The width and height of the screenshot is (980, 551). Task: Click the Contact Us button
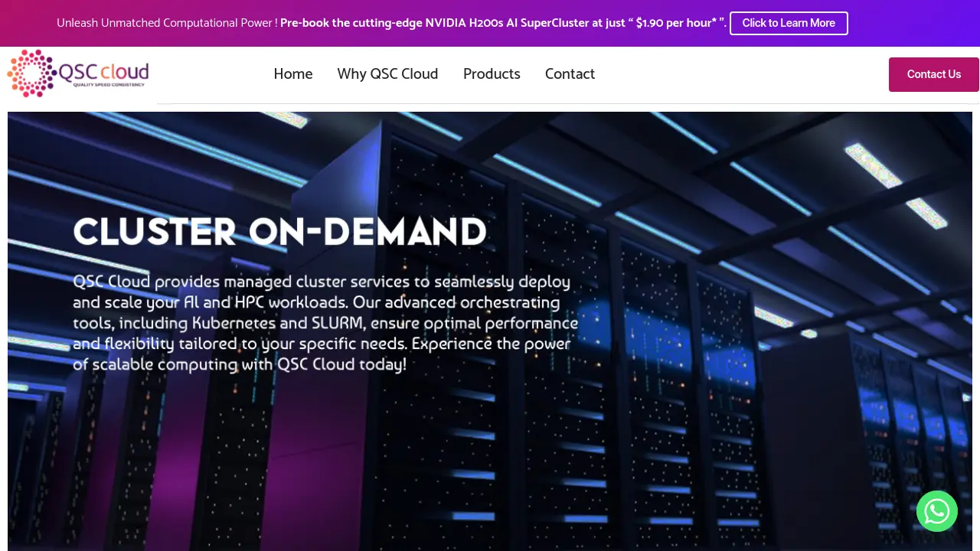point(934,74)
